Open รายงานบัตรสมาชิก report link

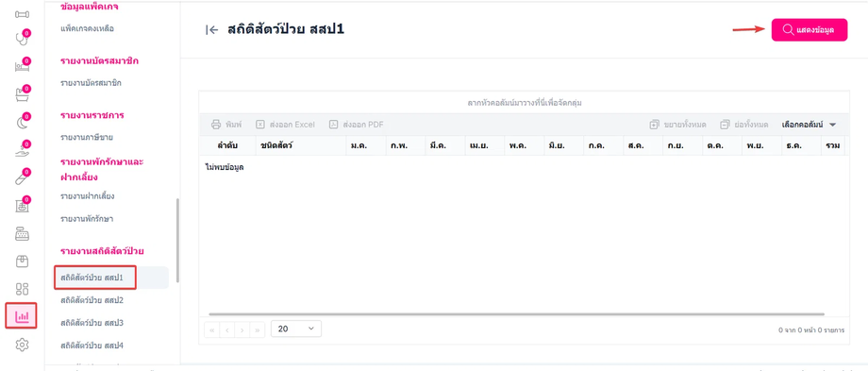(91, 83)
